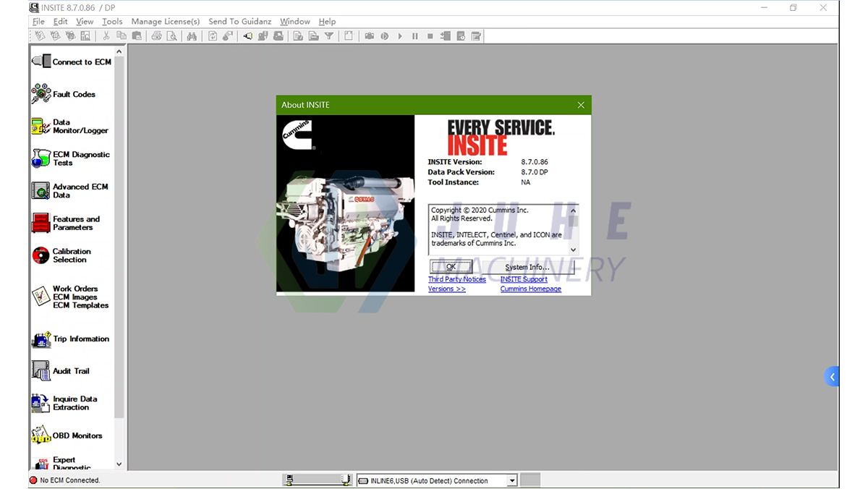Open the Trip Information icon

pyautogui.click(x=41, y=339)
